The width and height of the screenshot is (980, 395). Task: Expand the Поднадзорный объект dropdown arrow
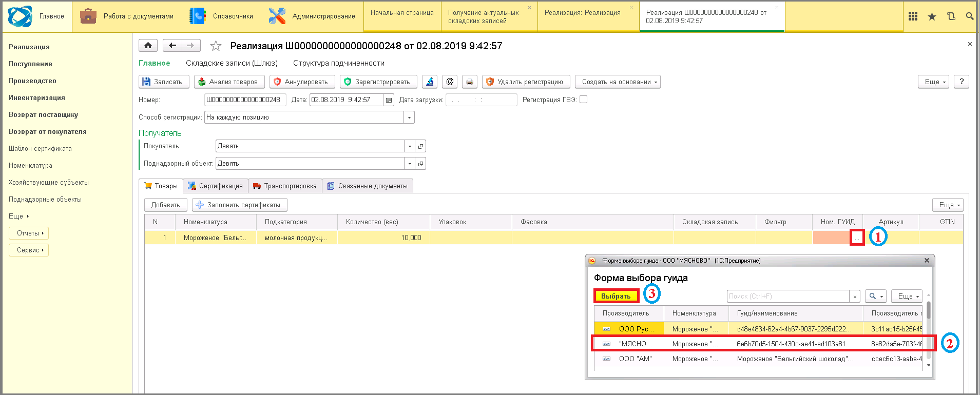pos(410,164)
